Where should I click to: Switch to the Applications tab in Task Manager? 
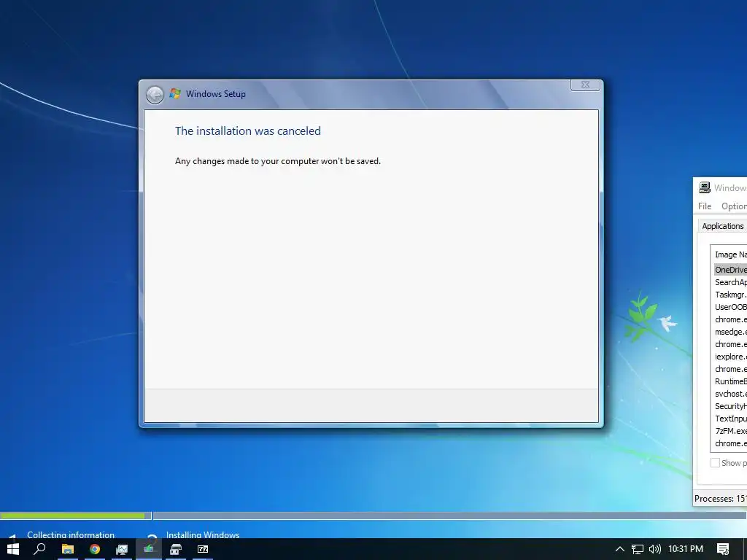pyautogui.click(x=722, y=226)
